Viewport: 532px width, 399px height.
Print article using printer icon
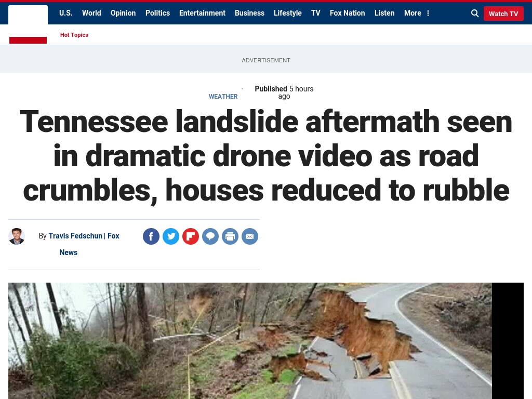(x=230, y=236)
